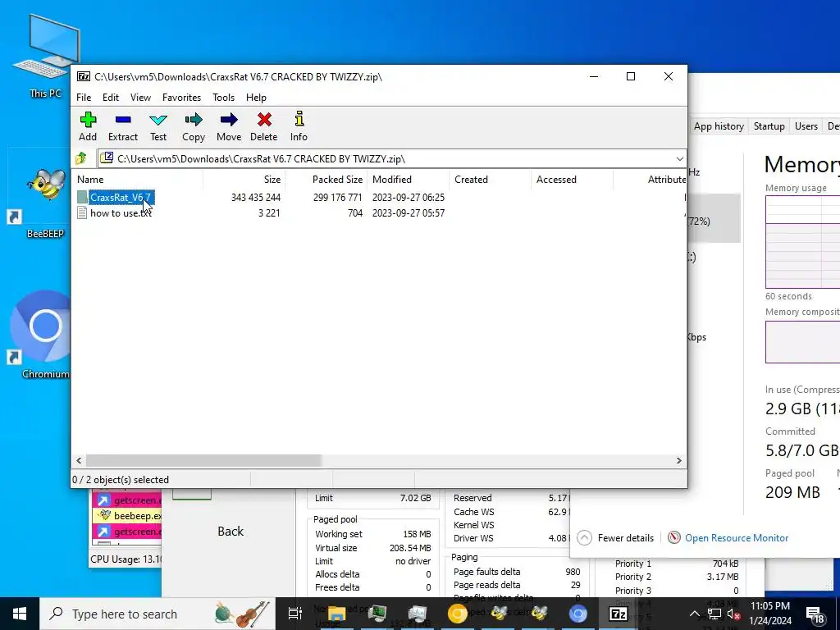Click the Resource Monitor icon beside the link
This screenshot has width=840, height=630.
[674, 537]
